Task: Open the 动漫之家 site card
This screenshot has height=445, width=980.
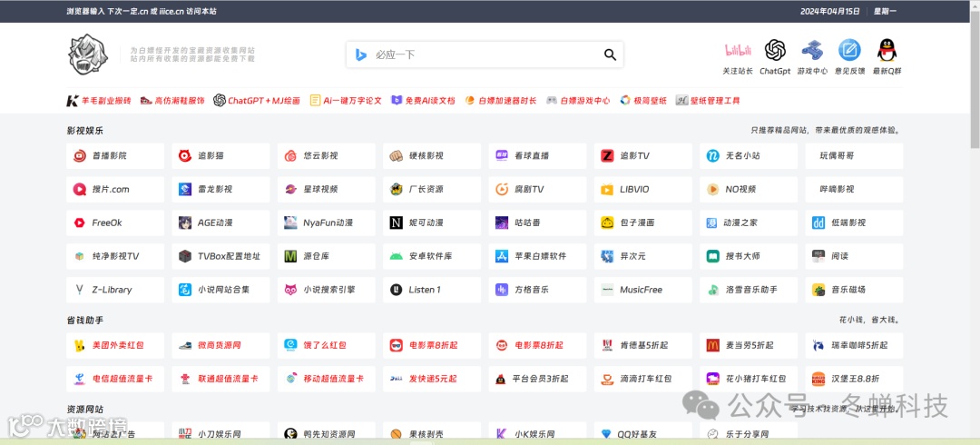Action: (749, 222)
